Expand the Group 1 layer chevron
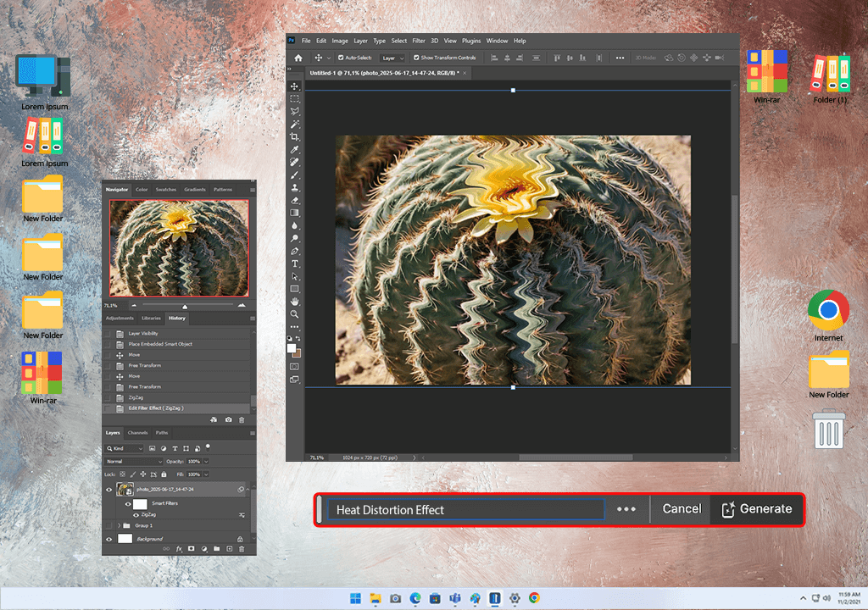Viewport: 868px width, 610px height. [119, 525]
